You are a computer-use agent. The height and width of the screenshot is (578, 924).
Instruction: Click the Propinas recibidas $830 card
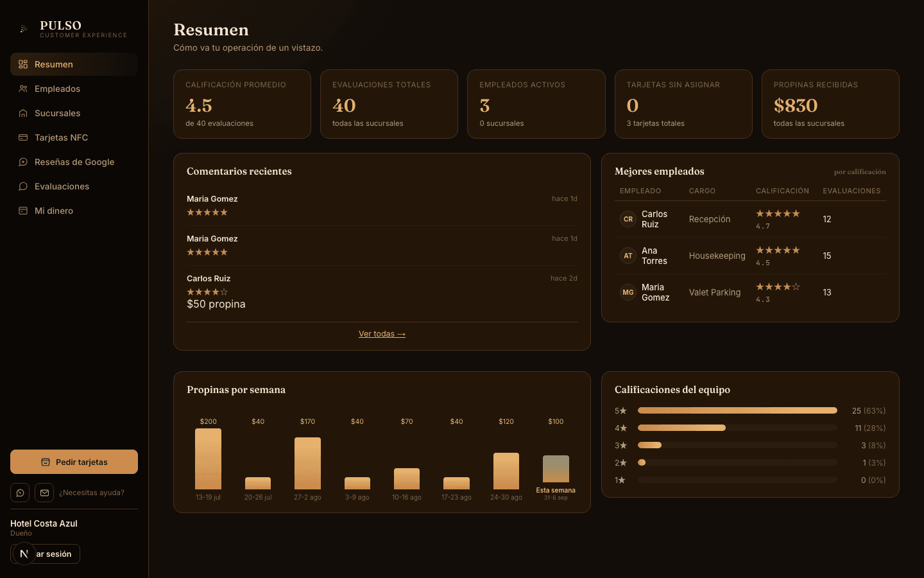pyautogui.click(x=830, y=104)
